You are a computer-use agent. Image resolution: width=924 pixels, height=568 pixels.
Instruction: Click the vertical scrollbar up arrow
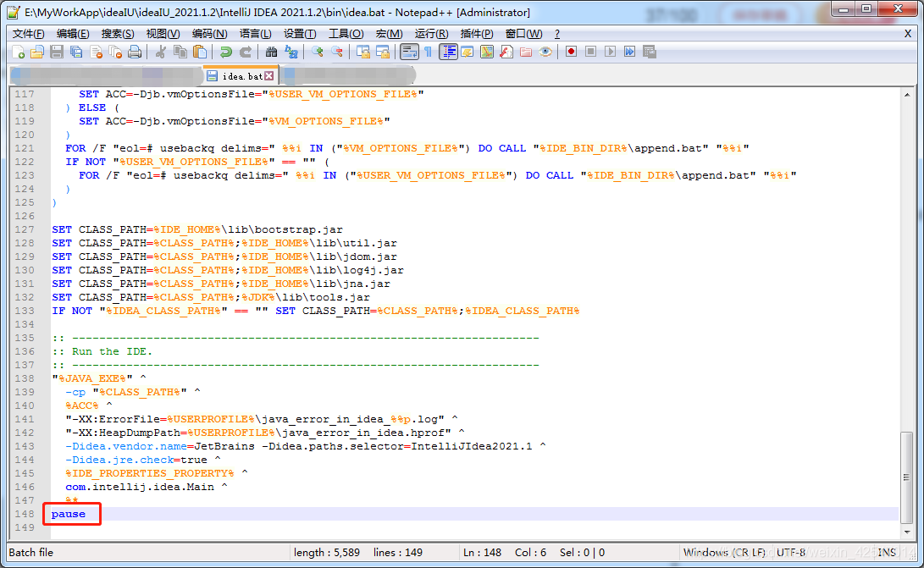[x=907, y=94]
